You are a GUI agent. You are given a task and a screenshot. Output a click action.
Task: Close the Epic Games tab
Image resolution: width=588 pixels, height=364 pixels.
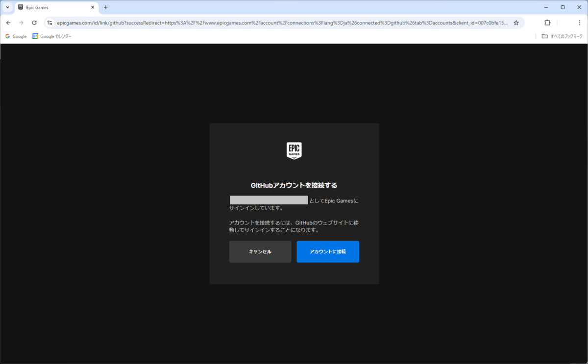click(x=93, y=7)
